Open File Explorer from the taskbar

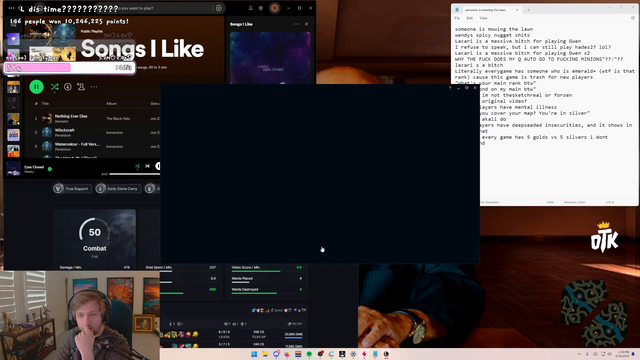tap(265, 354)
